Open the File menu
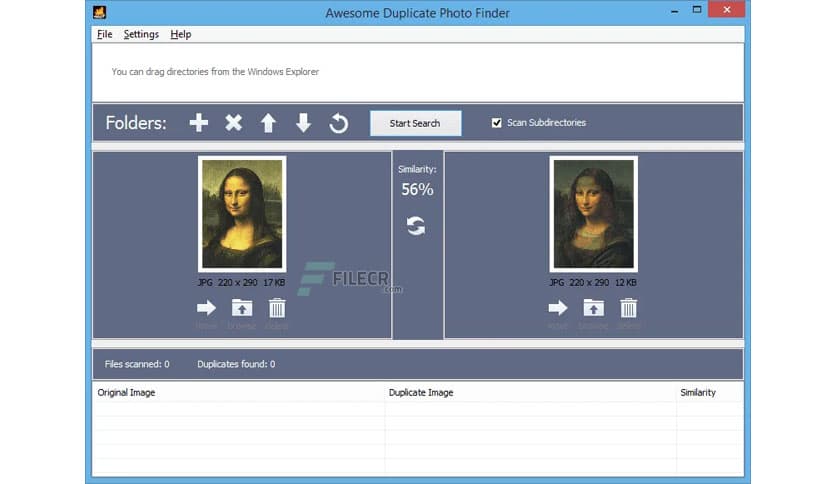836x484 pixels. coord(104,34)
